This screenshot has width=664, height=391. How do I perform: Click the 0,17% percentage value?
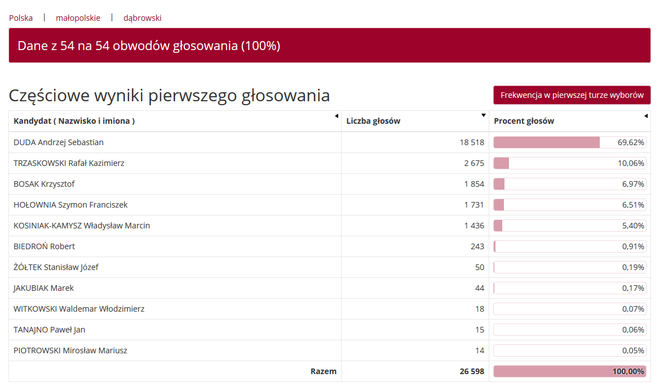coord(633,288)
